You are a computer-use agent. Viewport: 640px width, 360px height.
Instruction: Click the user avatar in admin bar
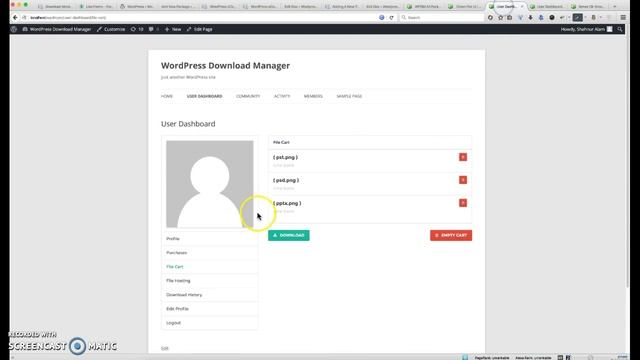click(x=609, y=29)
